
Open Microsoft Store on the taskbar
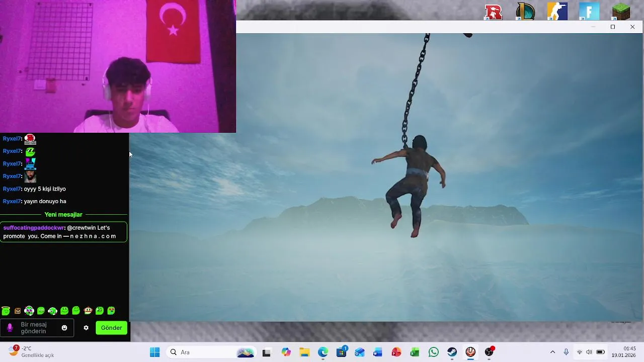pyautogui.click(x=342, y=352)
